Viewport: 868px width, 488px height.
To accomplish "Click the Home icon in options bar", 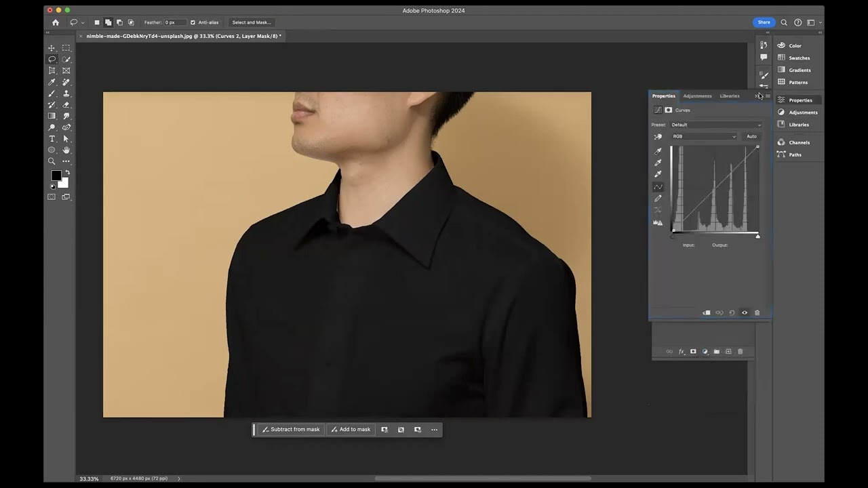I will tap(56, 22).
